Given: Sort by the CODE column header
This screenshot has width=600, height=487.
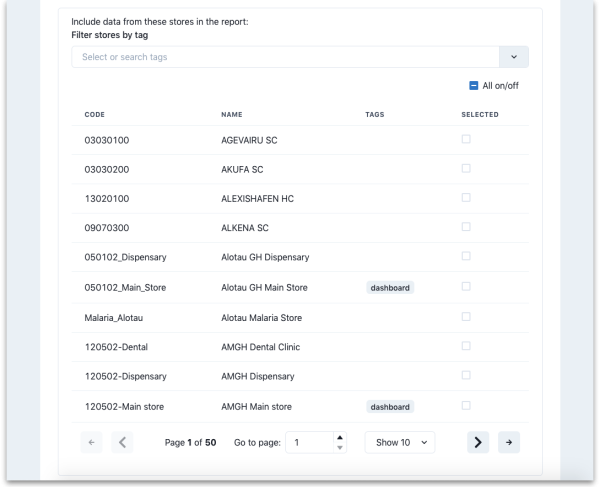Looking at the screenshot, I should [95, 115].
